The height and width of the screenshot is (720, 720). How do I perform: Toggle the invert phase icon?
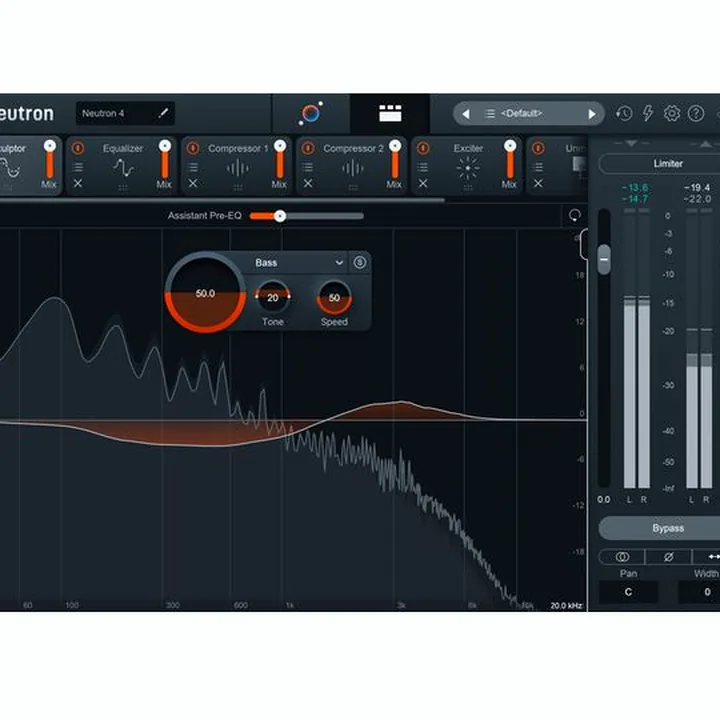pyautogui.click(x=669, y=557)
